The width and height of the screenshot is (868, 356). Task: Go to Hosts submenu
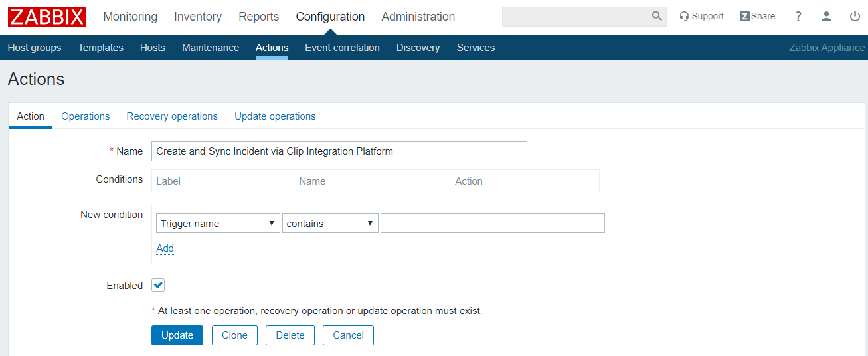click(153, 48)
